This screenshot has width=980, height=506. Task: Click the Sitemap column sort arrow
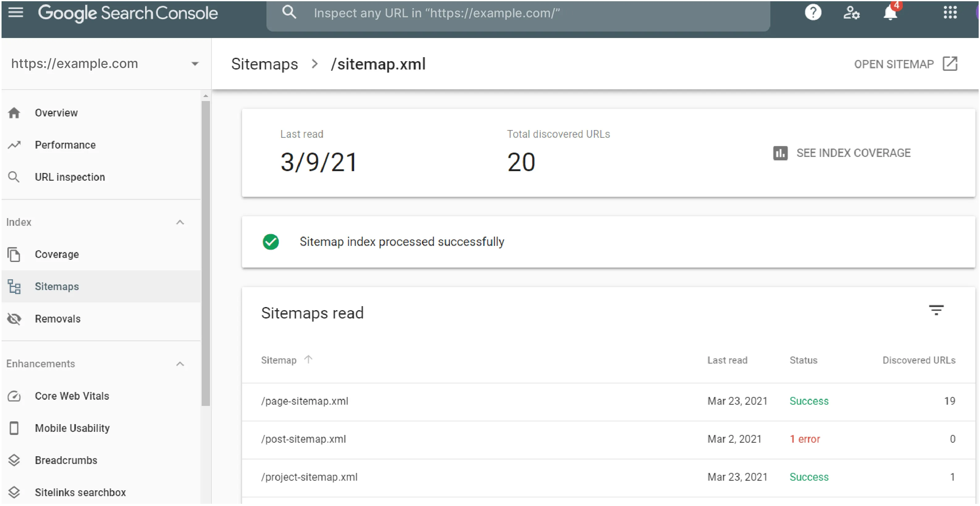point(308,359)
